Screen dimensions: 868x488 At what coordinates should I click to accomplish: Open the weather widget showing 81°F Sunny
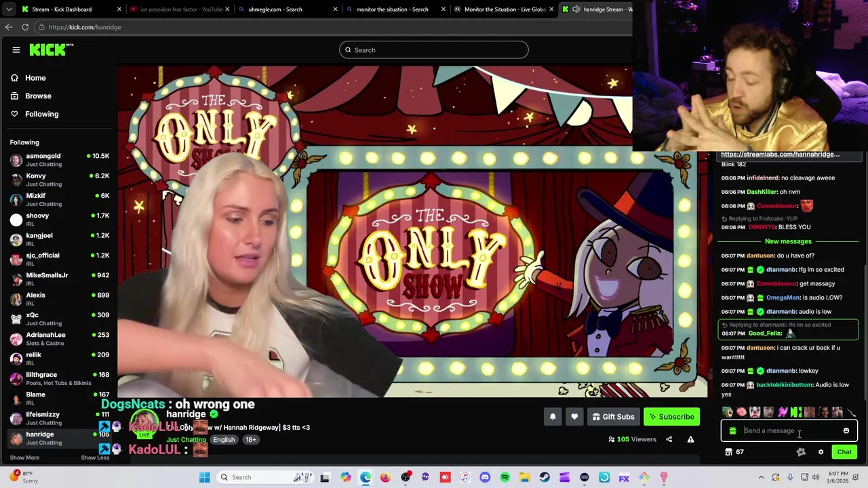(24, 477)
